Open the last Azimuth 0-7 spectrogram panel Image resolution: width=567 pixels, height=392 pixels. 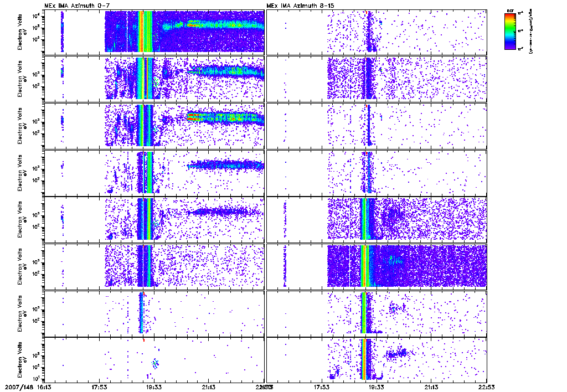point(154,360)
